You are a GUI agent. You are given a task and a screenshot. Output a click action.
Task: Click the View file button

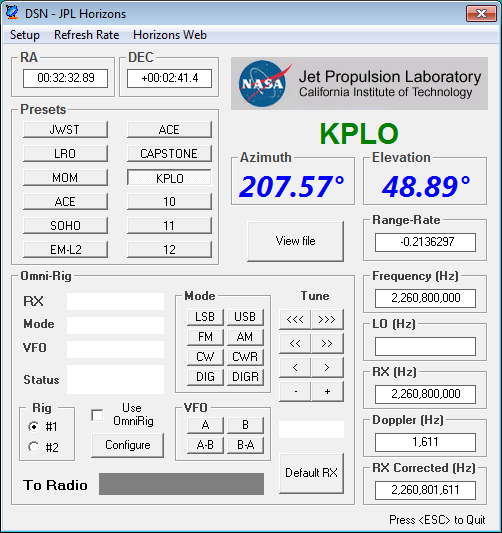295,241
